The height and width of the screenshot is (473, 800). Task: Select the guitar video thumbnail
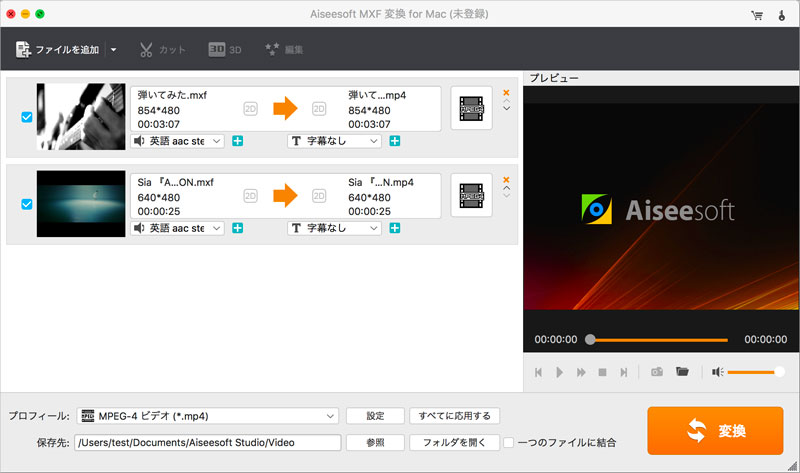[81, 116]
